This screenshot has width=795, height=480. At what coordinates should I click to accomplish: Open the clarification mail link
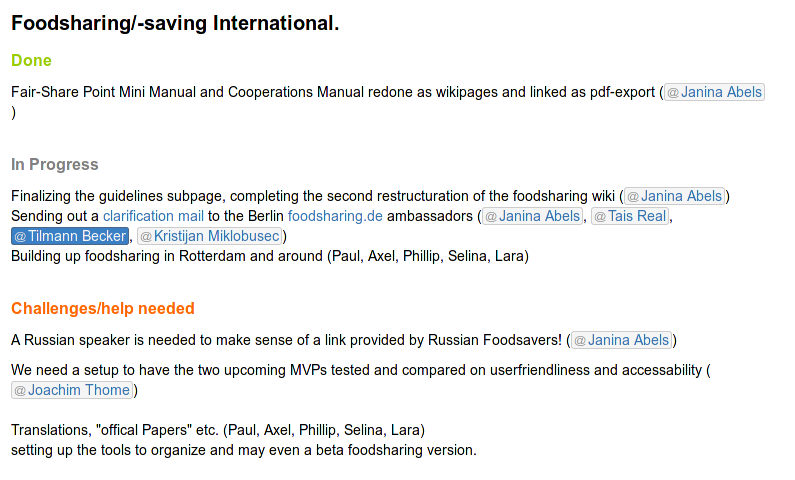pos(153,216)
